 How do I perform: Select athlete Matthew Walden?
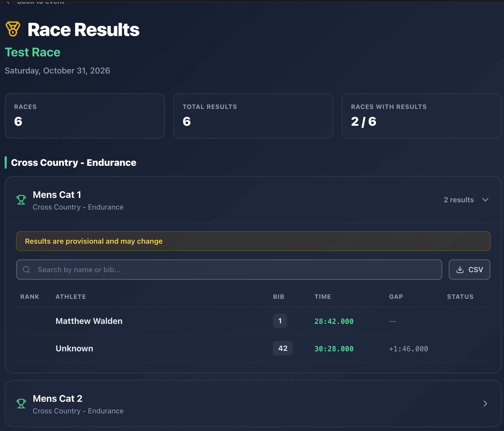89,321
